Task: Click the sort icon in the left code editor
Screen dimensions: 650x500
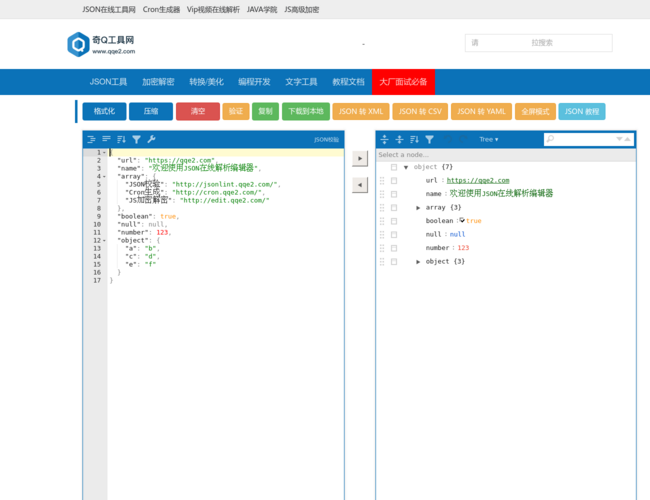Action: (x=121, y=140)
